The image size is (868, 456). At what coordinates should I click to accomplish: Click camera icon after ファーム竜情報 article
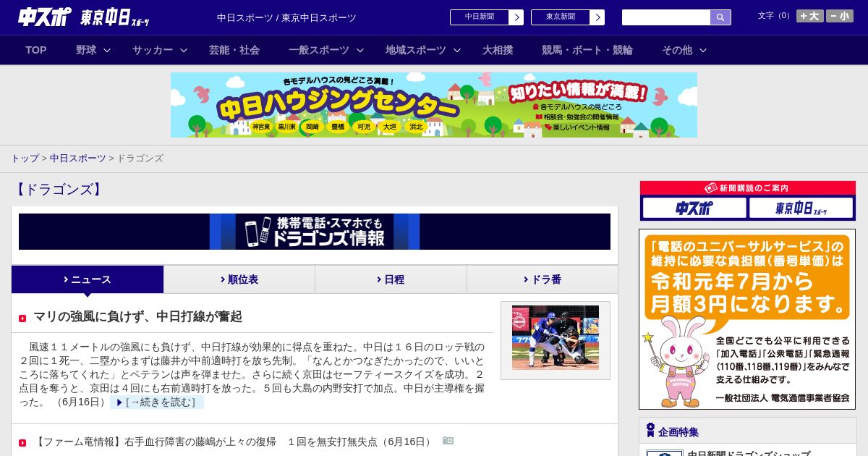448,441
